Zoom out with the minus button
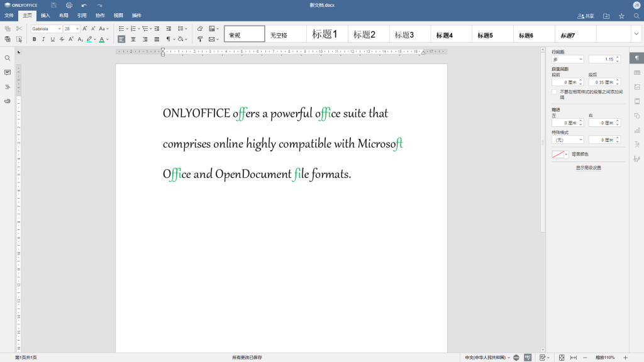The height and width of the screenshot is (362, 644). pyautogui.click(x=585, y=358)
